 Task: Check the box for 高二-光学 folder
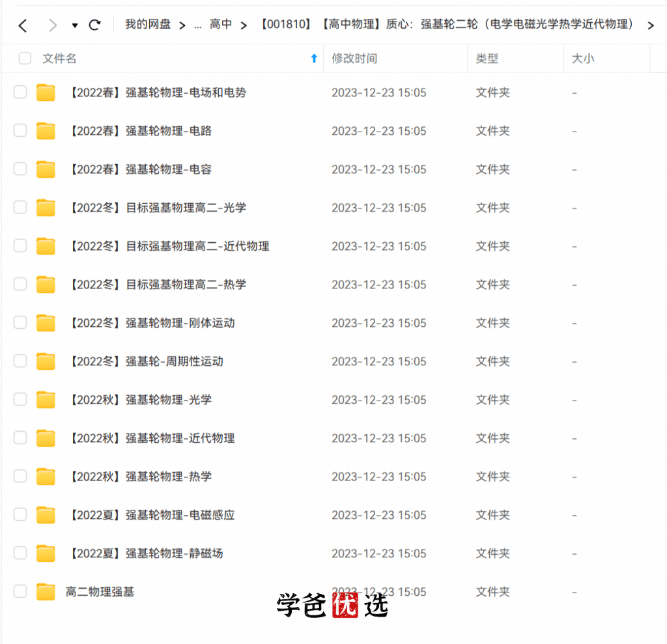click(20, 208)
